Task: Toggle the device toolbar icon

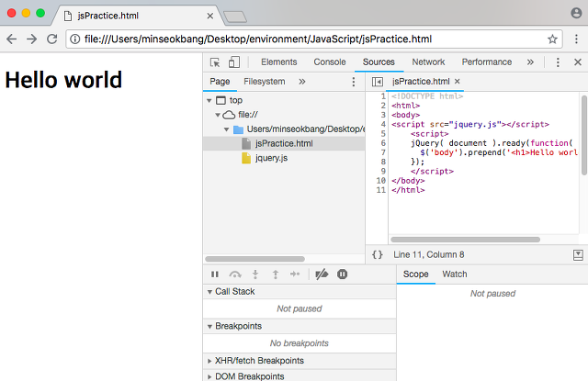Action: pos(234,62)
